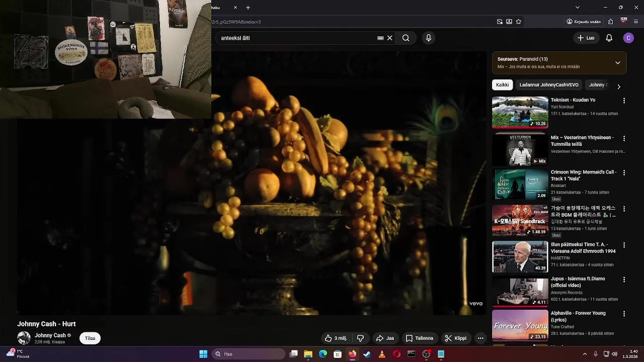The height and width of the screenshot is (362, 644).
Task: Click the microphone icon in the system tray
Action: [x=596, y=354]
